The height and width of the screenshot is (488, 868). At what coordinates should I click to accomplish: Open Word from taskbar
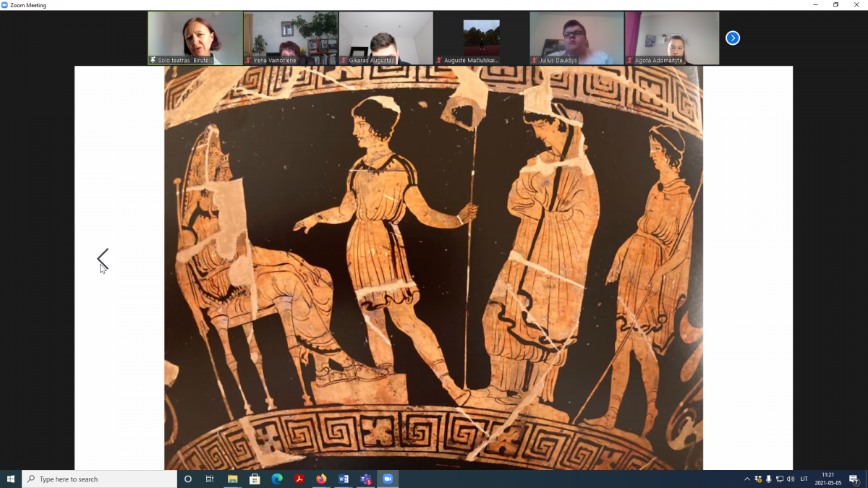(344, 479)
